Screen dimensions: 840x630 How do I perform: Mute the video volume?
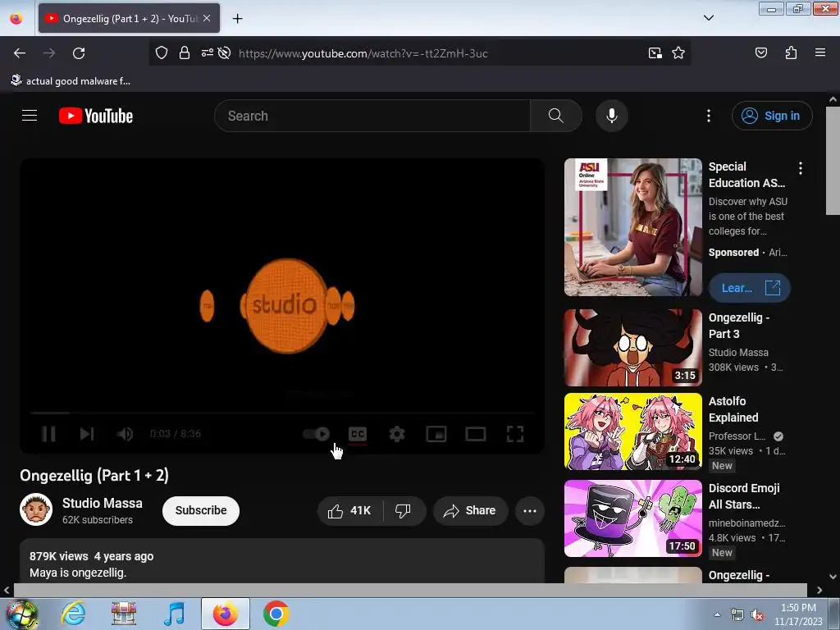tap(125, 434)
